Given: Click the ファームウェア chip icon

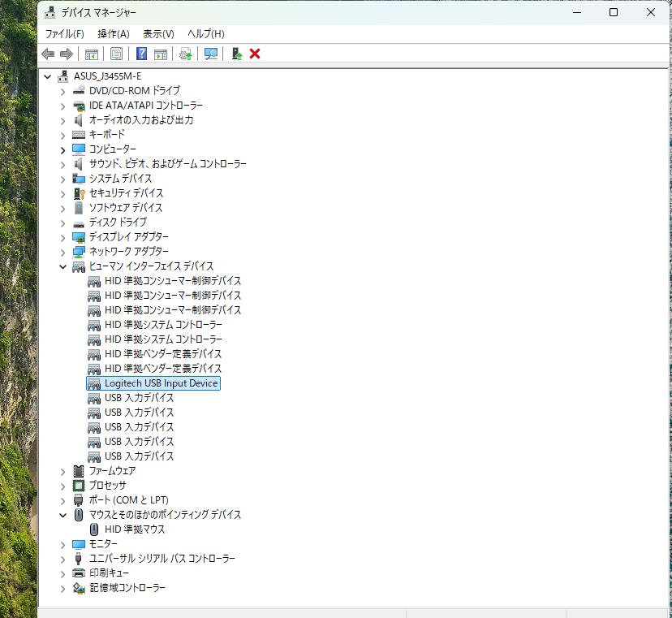Looking at the screenshot, I should [79, 471].
